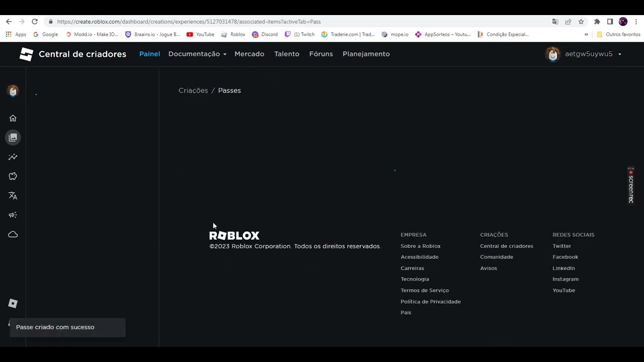Open the Twitter footer link

[x=561, y=246]
